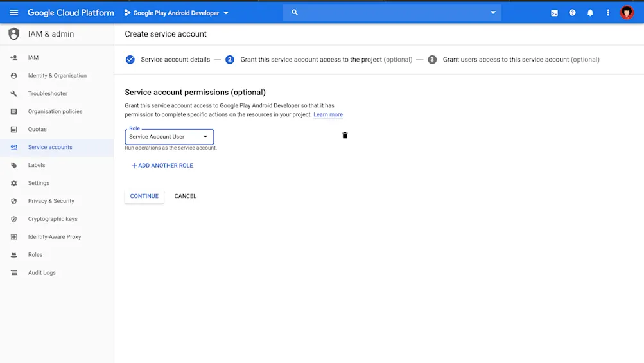Image resolution: width=644 pixels, height=363 pixels.
Task: Click Add Another Role button
Action: pos(162,166)
